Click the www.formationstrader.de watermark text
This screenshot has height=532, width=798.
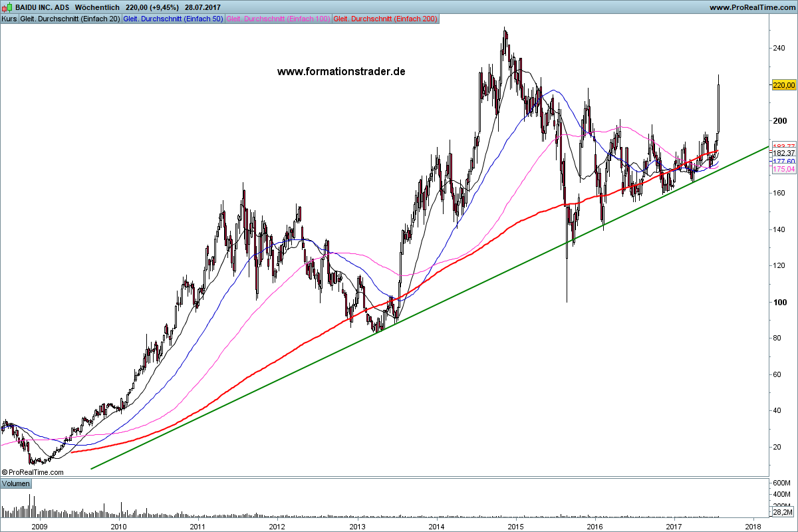[x=341, y=71]
